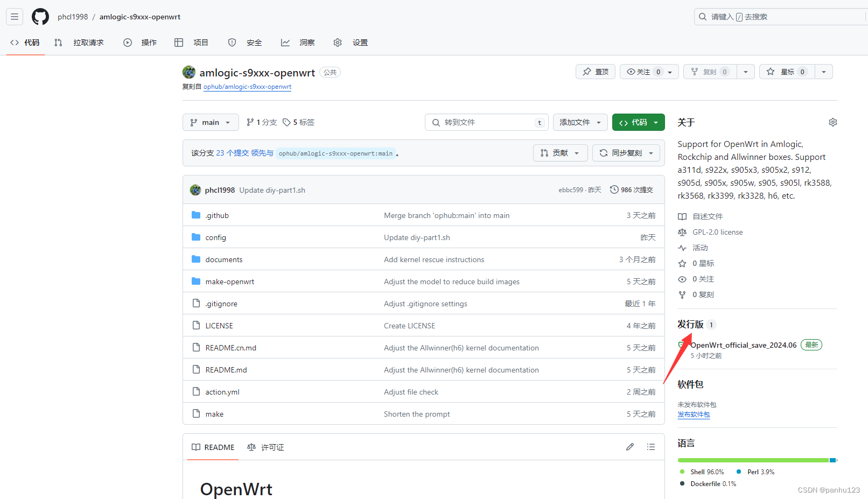This screenshot has width=868, height=499.
Task: Open the Security tab
Action: coord(245,43)
